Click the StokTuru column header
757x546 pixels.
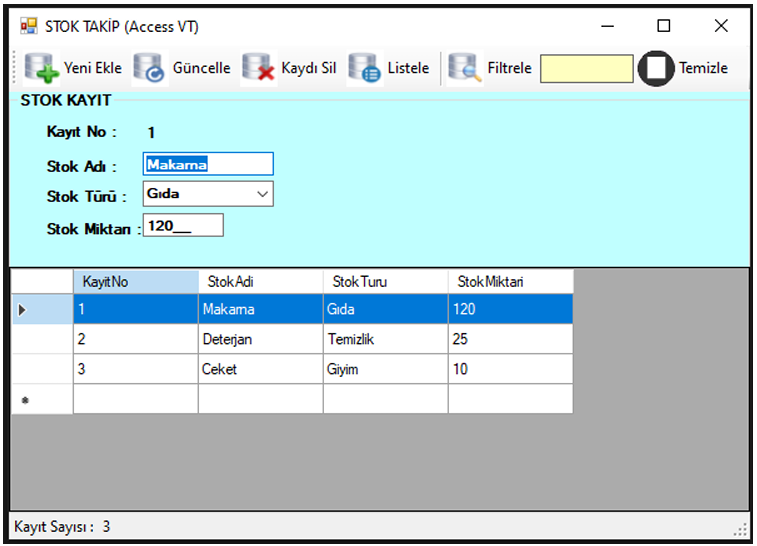click(x=385, y=282)
